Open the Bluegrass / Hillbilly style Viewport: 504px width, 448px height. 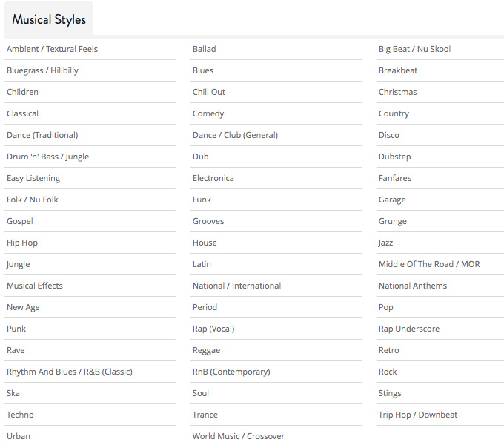click(x=42, y=70)
